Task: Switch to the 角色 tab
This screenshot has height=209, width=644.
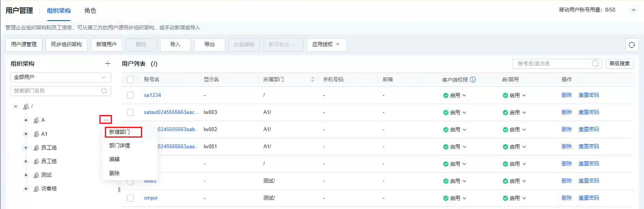Action: [90, 10]
